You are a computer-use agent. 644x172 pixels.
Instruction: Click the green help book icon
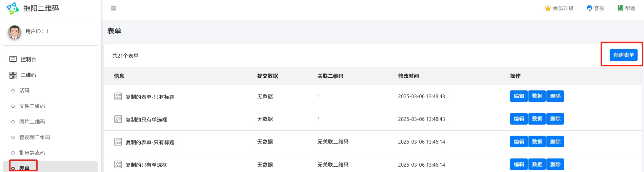coord(620,8)
